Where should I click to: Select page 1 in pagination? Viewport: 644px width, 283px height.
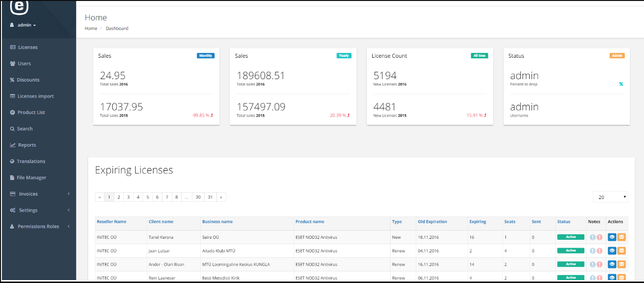click(x=109, y=197)
